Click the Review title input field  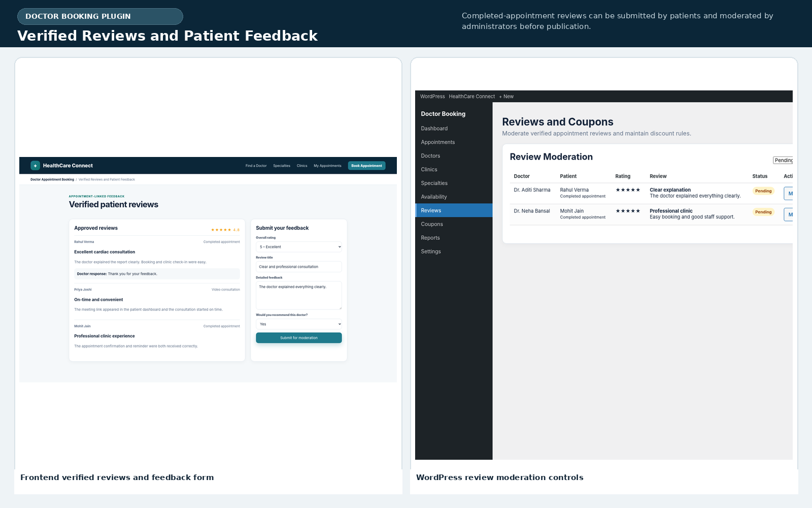click(x=299, y=267)
